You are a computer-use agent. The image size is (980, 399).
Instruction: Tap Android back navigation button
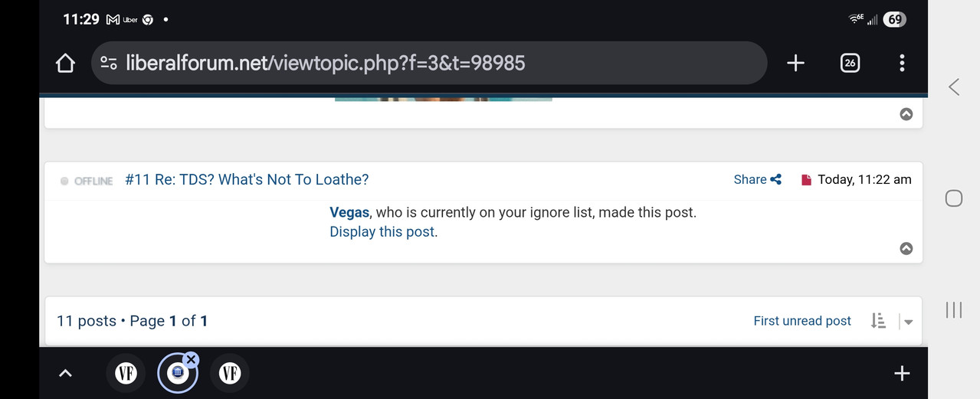click(x=954, y=87)
